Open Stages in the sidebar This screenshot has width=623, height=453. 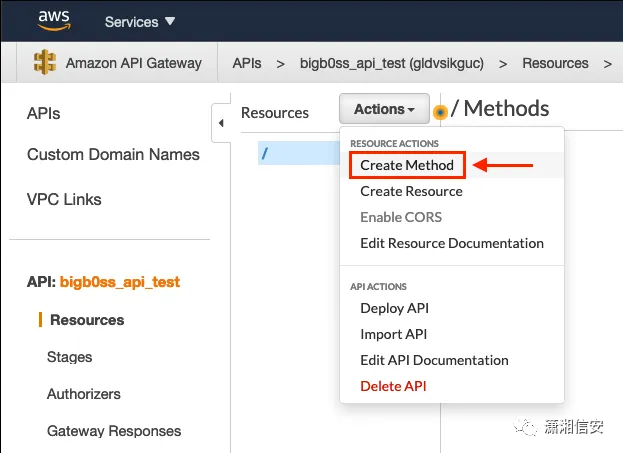[70, 357]
